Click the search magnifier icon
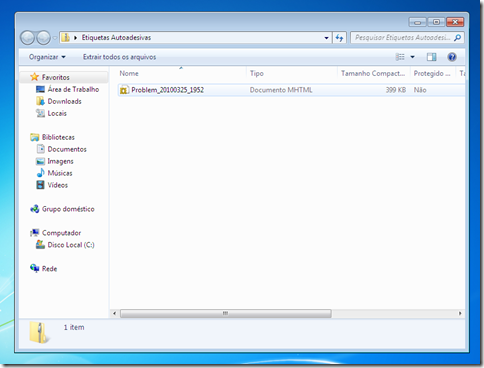This screenshot has width=484, height=368. click(458, 38)
